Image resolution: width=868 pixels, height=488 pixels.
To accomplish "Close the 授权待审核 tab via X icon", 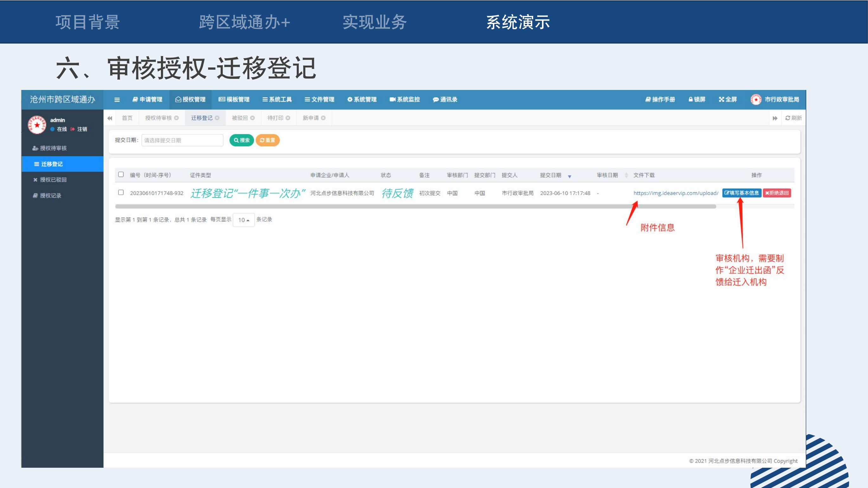I will click(176, 118).
